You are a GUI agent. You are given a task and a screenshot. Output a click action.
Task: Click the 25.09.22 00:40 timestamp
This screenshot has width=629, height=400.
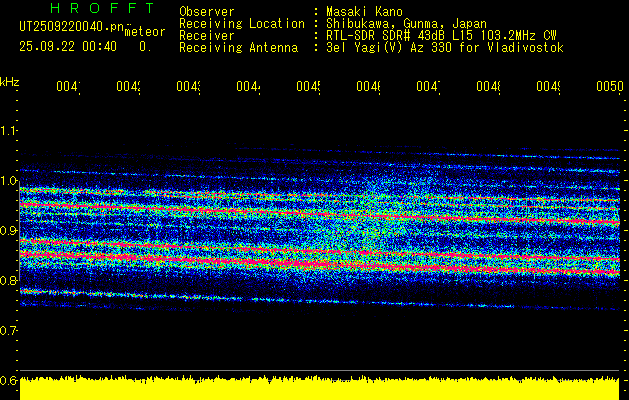(67, 46)
